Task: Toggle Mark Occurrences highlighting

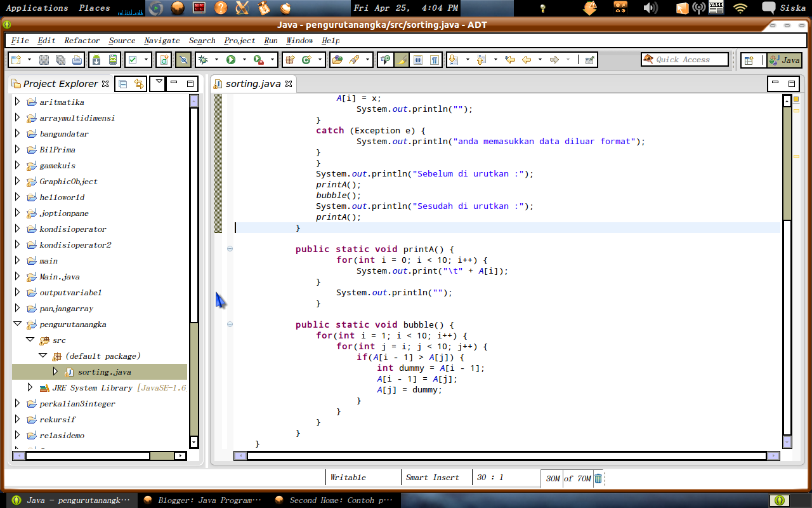Action: (x=402, y=59)
